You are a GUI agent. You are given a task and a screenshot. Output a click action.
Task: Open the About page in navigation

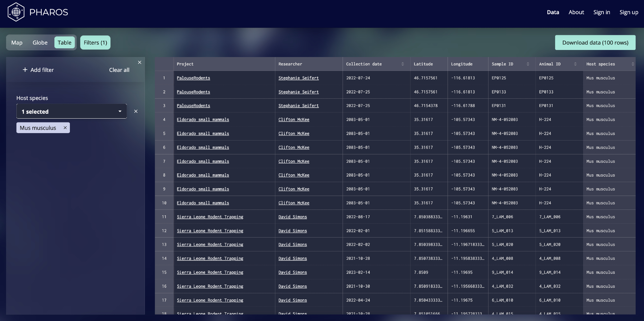(576, 12)
